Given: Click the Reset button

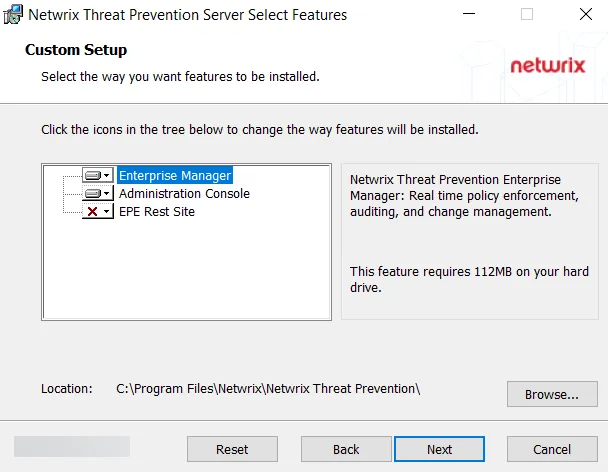Looking at the screenshot, I should [232, 449].
